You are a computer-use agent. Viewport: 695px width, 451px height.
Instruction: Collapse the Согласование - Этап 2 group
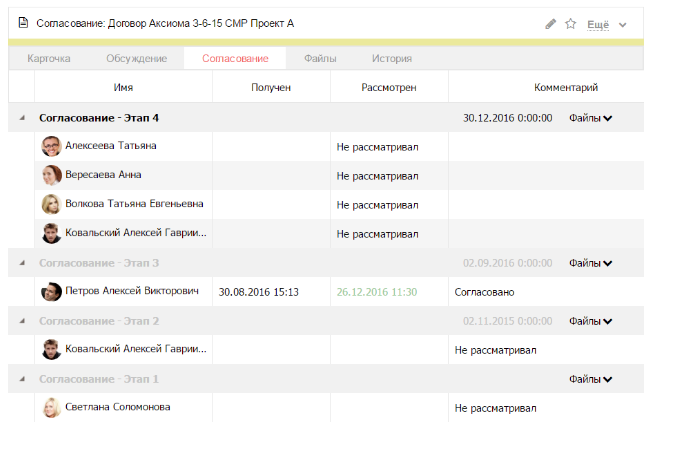[22, 321]
